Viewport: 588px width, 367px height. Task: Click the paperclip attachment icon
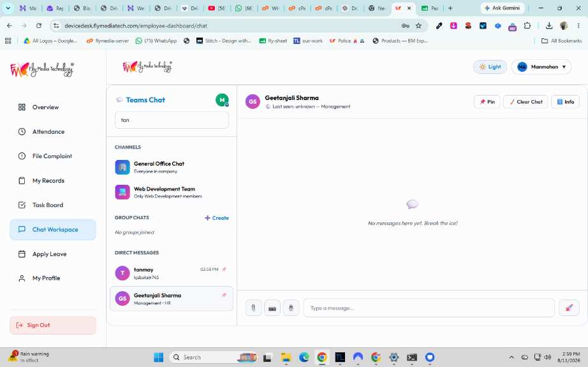pos(253,308)
